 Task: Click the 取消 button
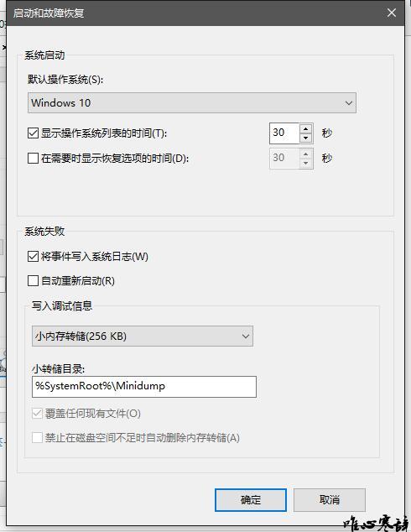click(x=330, y=500)
